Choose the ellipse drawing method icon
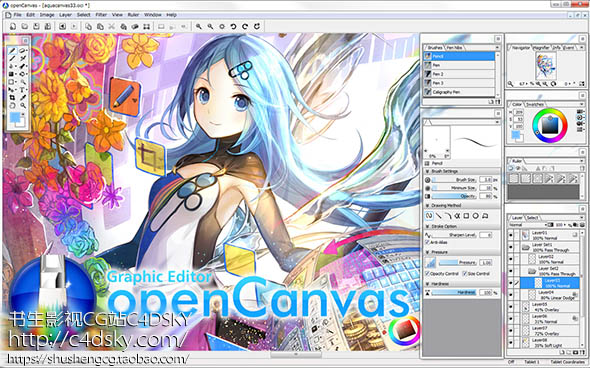Viewport: 590px width, 368px height. pyautogui.click(x=476, y=216)
